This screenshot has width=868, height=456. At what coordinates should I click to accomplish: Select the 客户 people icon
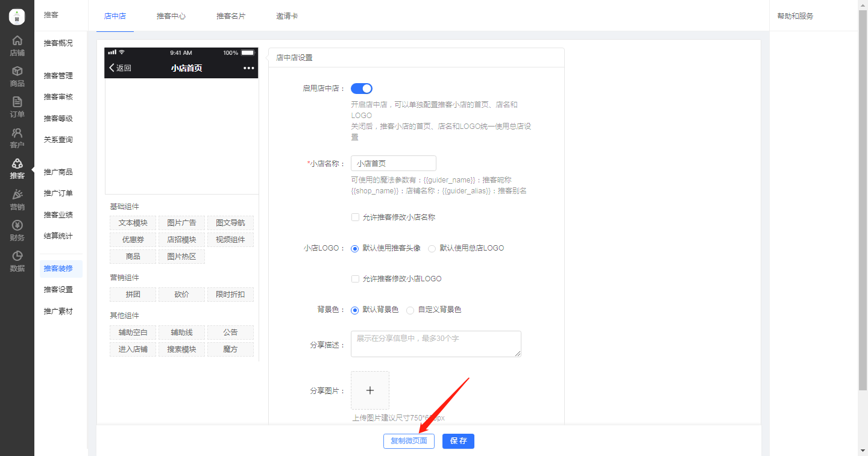pos(17,133)
